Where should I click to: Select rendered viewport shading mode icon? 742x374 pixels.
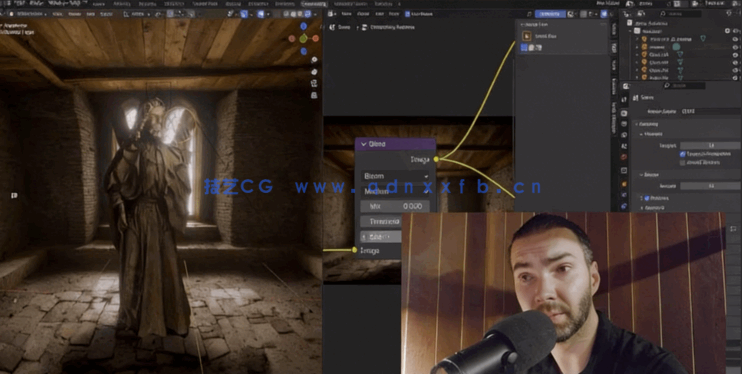coord(308,14)
